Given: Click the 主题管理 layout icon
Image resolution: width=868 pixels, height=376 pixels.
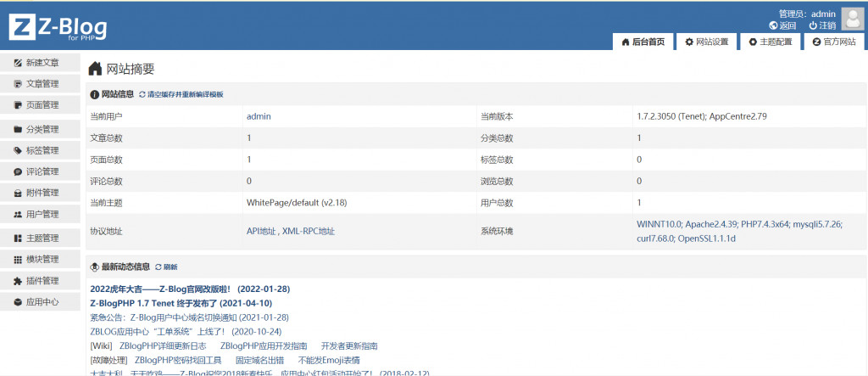Looking at the screenshot, I should coord(18,239).
